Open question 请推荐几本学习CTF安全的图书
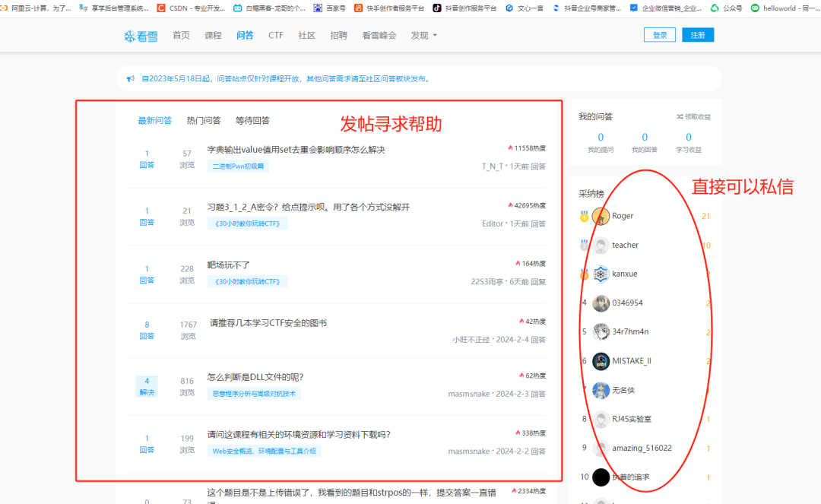Viewport: 821px width, 504px height. click(268, 323)
